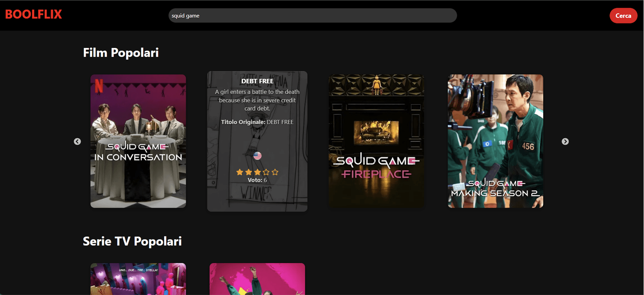
Task: Click the US flag icon on DEBT FREE card
Action: pos(257,156)
